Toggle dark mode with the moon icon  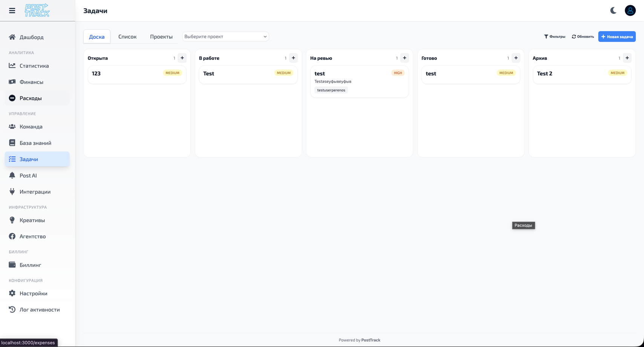point(613,11)
